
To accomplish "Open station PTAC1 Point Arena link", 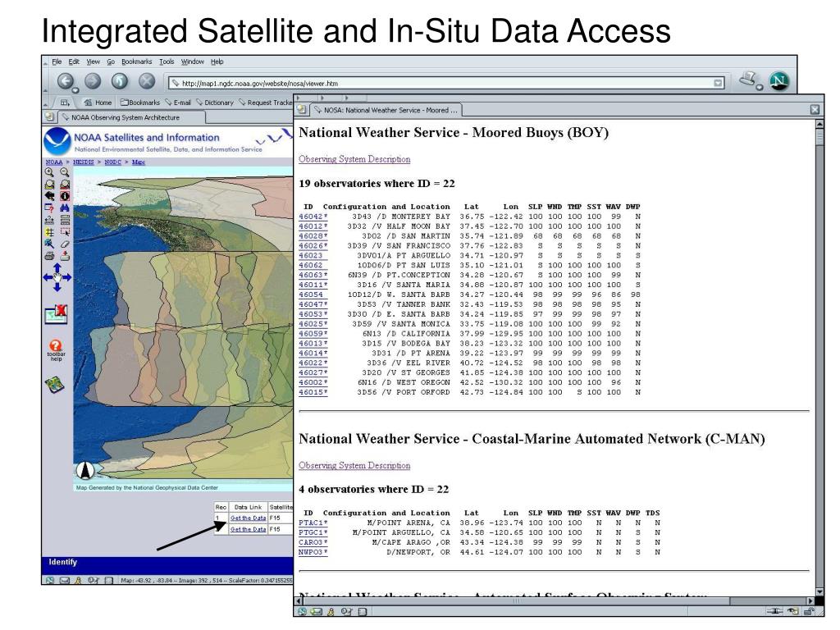I will pyautogui.click(x=313, y=523).
